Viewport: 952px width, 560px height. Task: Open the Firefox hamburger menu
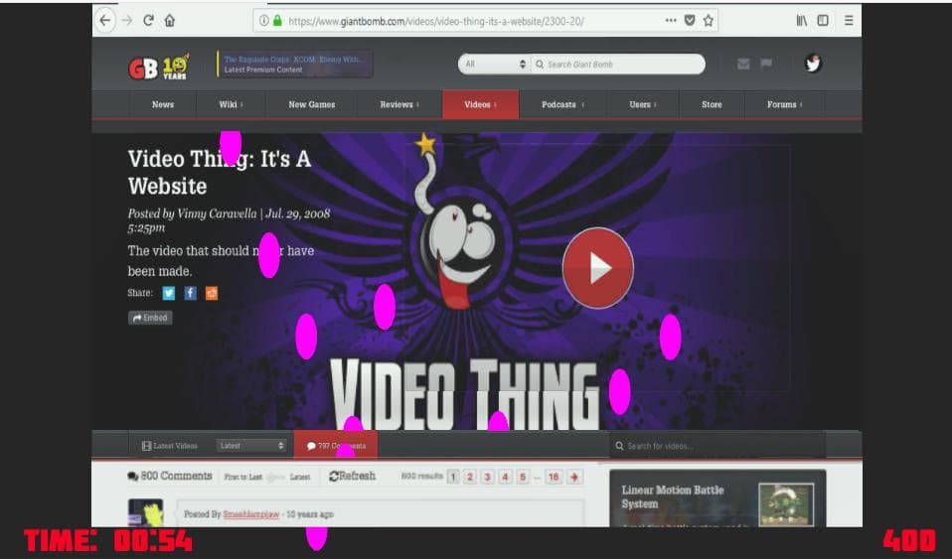coord(849,21)
